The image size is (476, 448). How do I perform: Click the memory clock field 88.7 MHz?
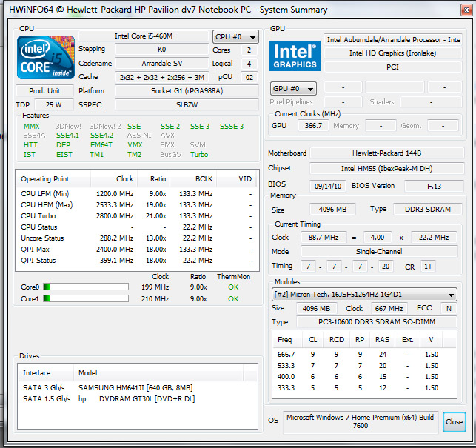(x=324, y=237)
